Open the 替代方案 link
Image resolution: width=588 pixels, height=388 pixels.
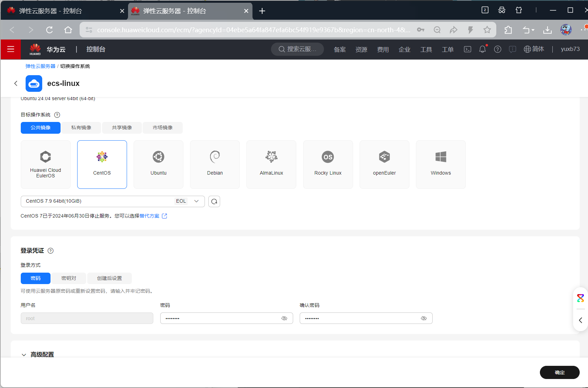[150, 216]
